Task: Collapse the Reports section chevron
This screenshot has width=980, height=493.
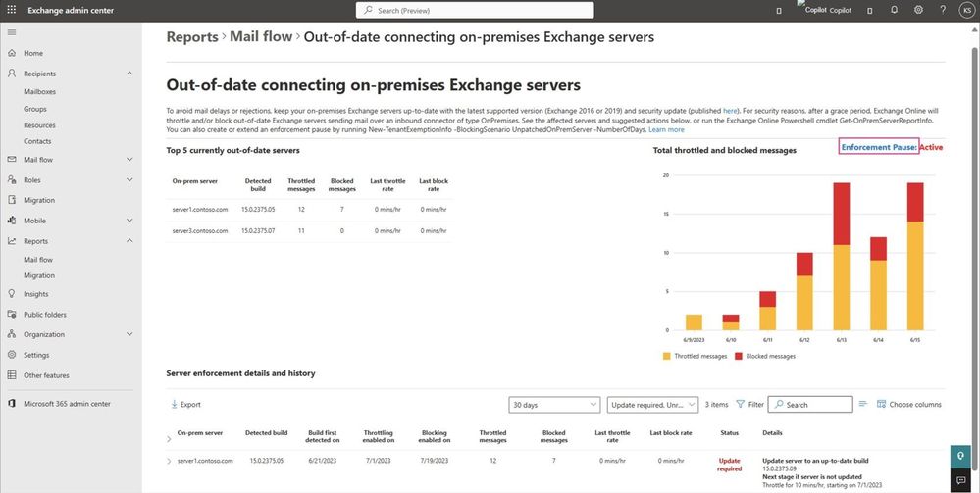Action: click(x=129, y=240)
